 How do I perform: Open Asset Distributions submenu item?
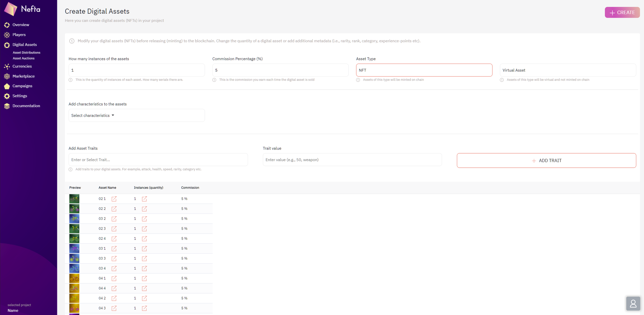click(26, 53)
